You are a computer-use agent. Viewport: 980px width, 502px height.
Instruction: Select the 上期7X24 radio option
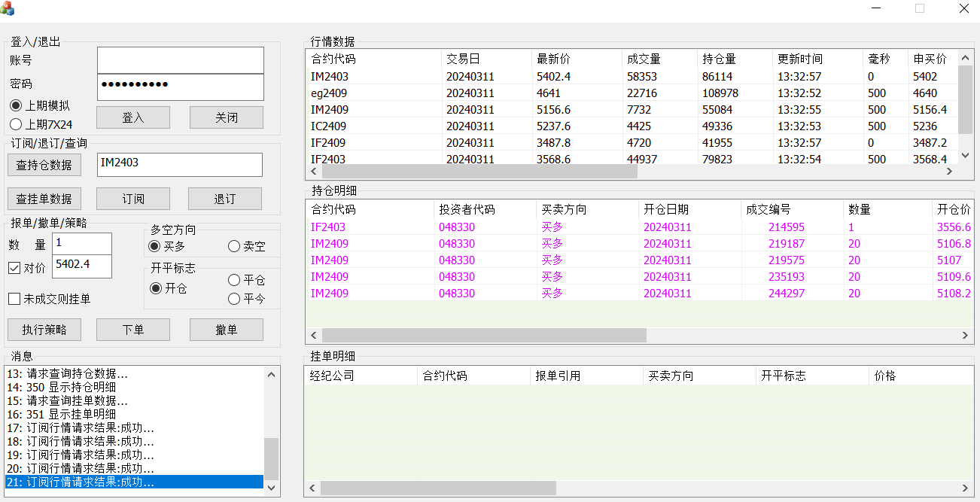[16, 123]
